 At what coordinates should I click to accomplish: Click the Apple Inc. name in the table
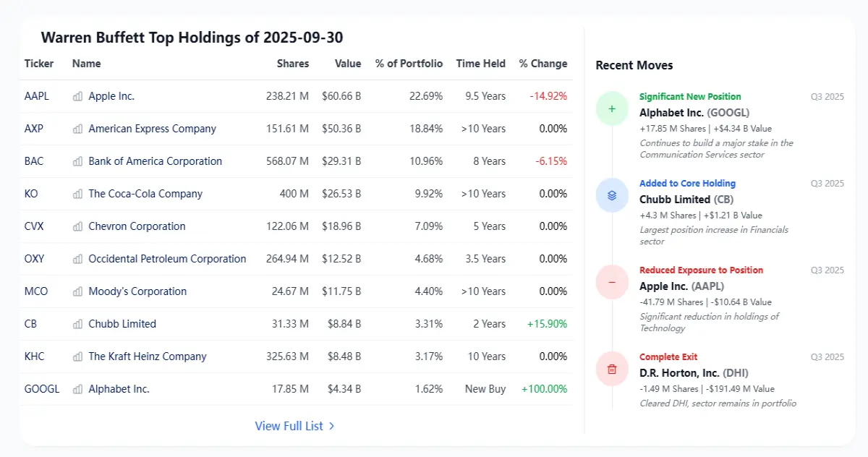111,96
